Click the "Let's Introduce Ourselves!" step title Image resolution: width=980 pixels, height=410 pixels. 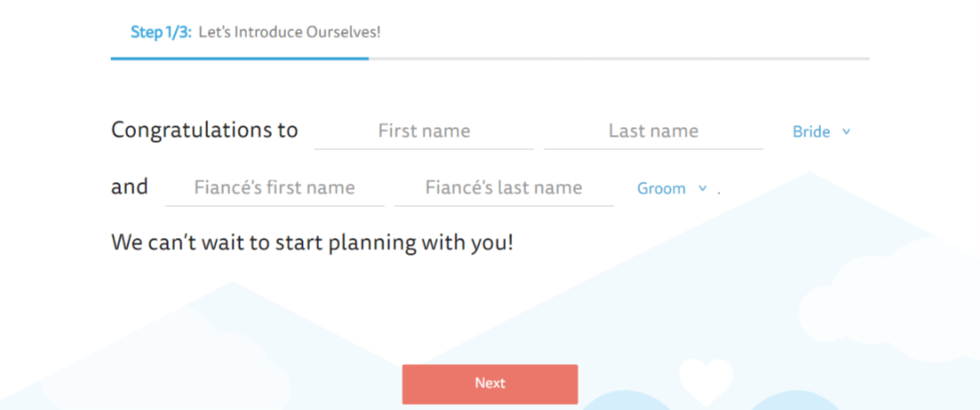pos(289,33)
